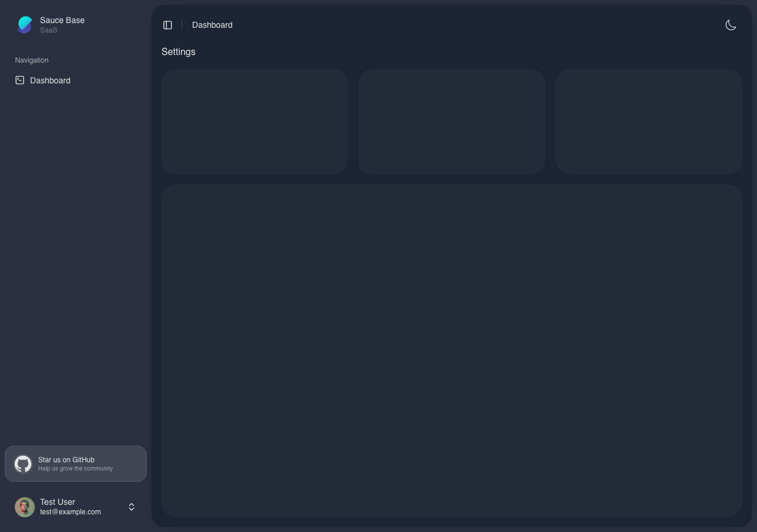Open the Test User avatar picture
Viewport: 757px width, 532px height.
[x=25, y=507]
